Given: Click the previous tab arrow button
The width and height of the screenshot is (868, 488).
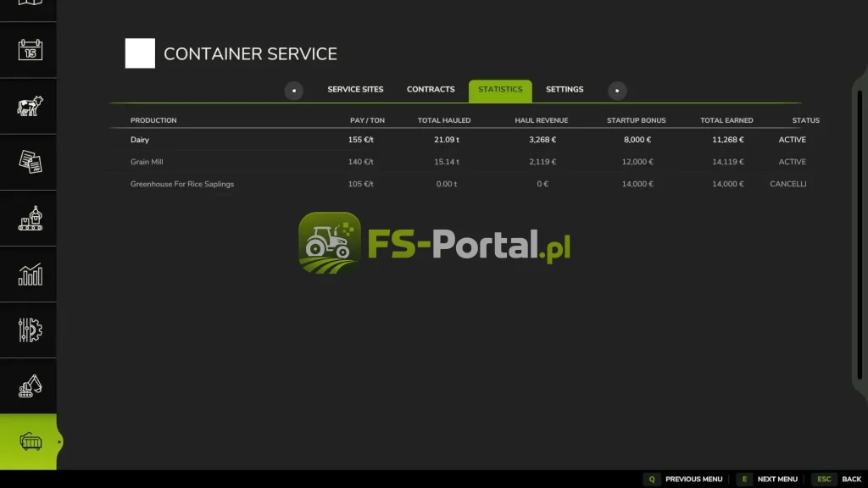Looking at the screenshot, I should click(294, 91).
